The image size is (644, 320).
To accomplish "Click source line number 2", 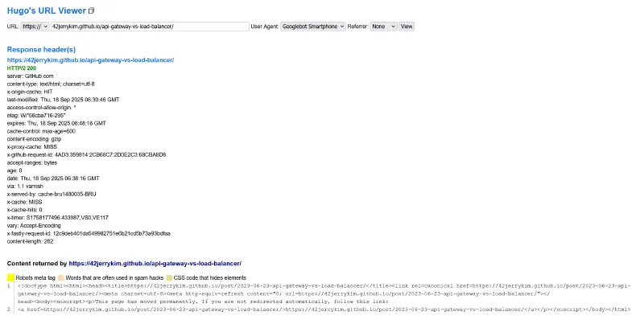I will [x=9, y=310].
